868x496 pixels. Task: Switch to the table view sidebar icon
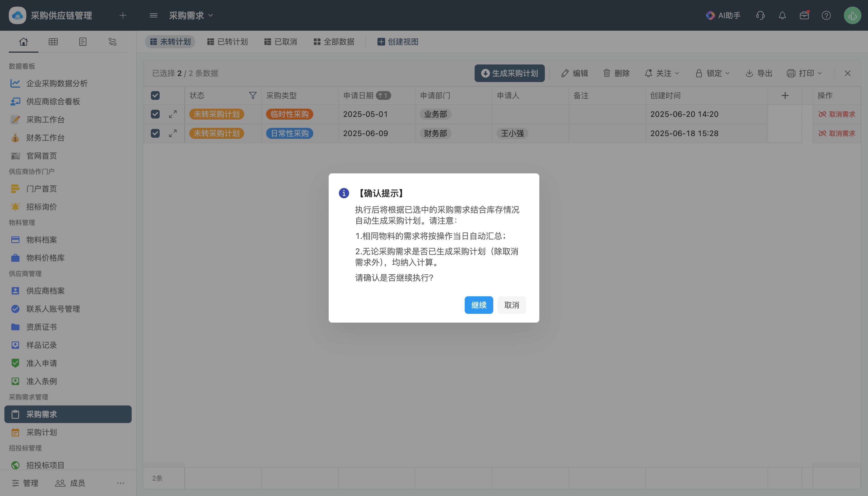53,41
